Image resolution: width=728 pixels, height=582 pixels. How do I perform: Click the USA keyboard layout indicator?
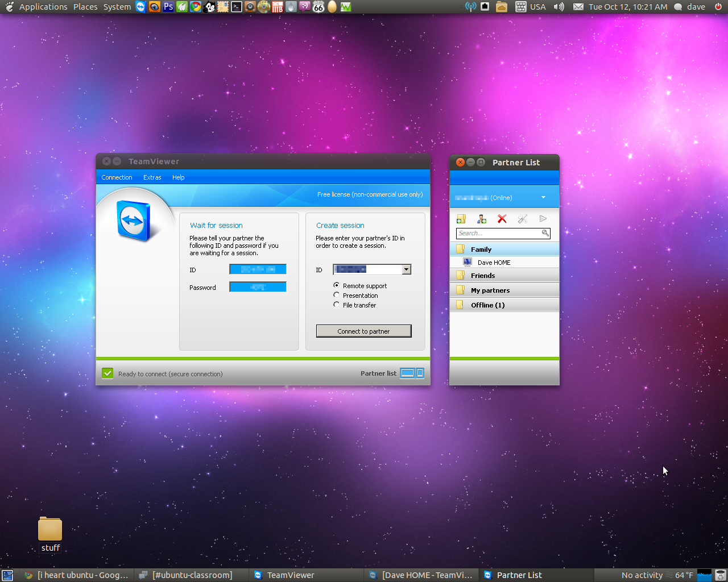531,7
